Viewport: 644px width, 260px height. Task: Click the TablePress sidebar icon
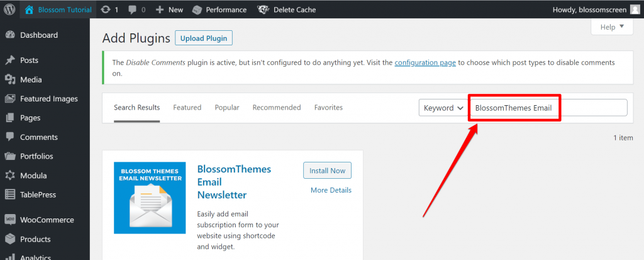click(x=10, y=195)
